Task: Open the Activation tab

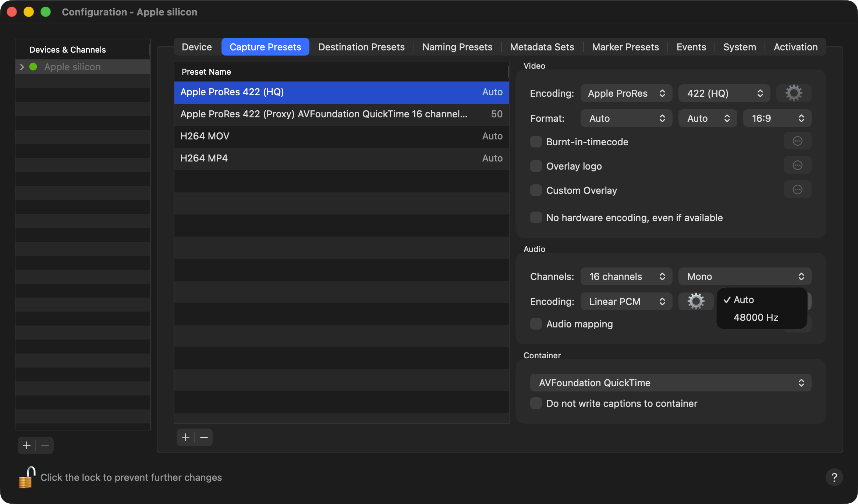Action: 795,47
